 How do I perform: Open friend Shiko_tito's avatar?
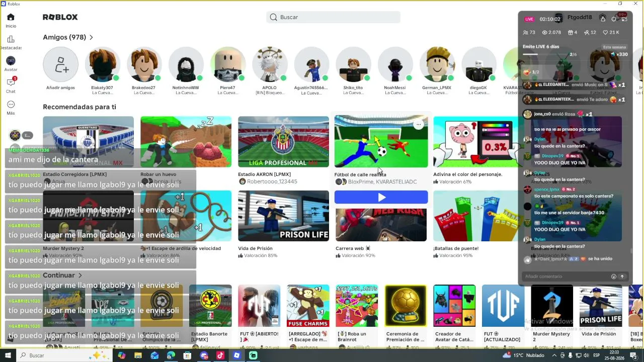click(353, 64)
